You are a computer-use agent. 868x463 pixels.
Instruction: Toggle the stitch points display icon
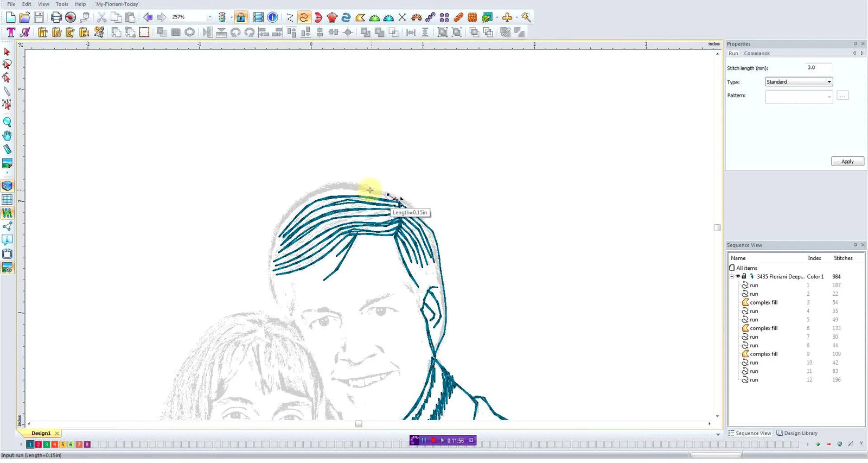7,226
